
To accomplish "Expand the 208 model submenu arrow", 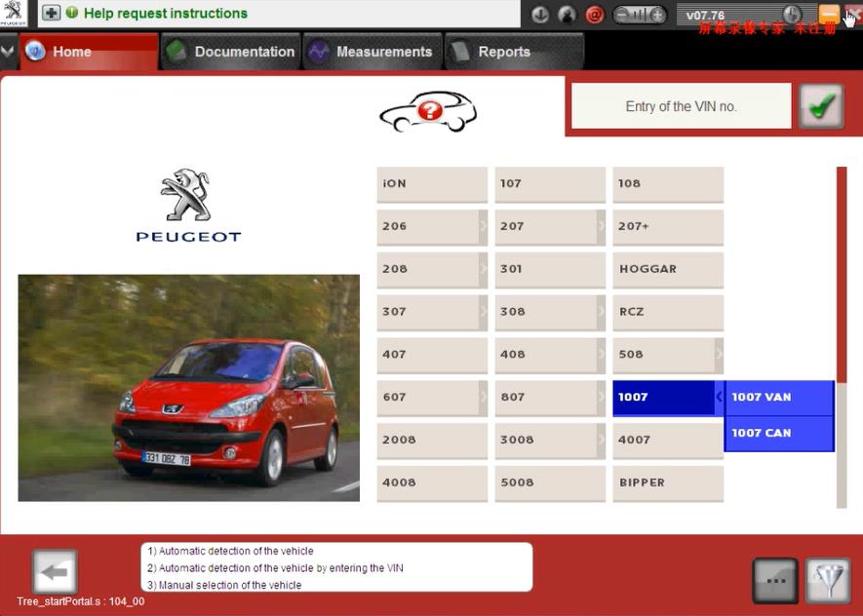I will (x=484, y=269).
